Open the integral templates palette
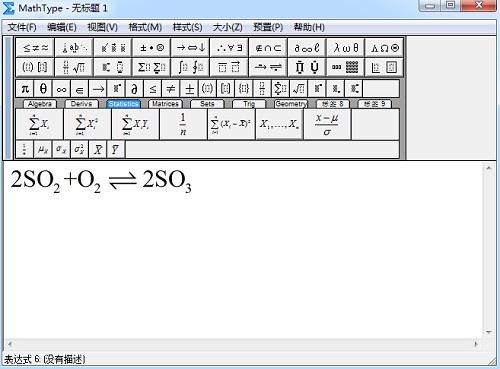The height and width of the screenshot is (369, 500). tap(191, 67)
